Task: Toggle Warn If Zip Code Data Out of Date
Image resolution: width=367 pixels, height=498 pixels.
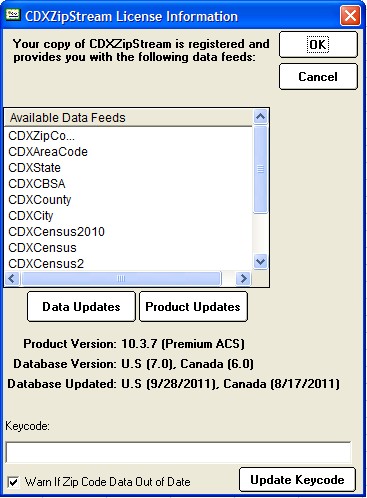Action: click(13, 482)
